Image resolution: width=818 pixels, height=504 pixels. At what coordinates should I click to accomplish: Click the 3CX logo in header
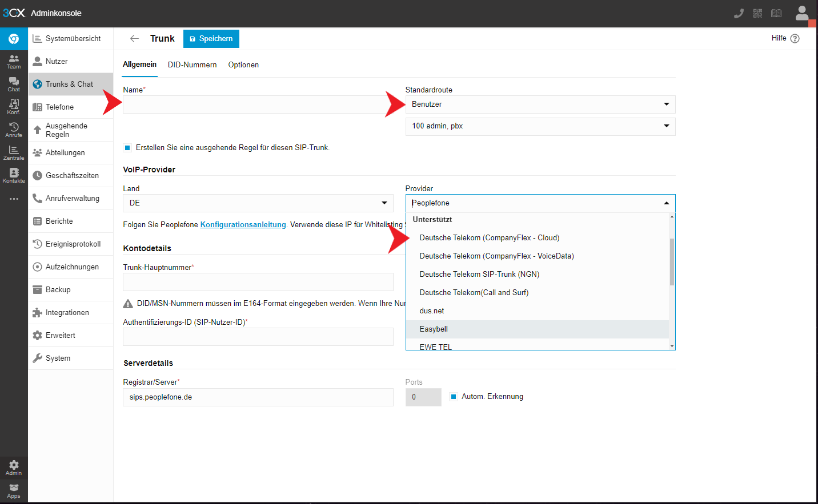[14, 13]
